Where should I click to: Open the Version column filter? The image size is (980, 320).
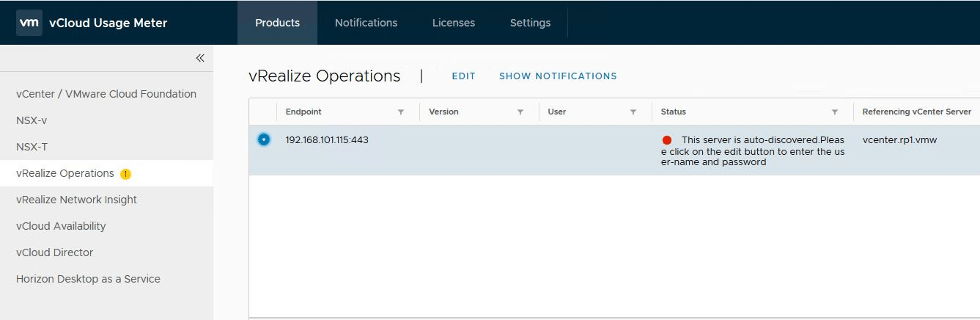tap(520, 112)
